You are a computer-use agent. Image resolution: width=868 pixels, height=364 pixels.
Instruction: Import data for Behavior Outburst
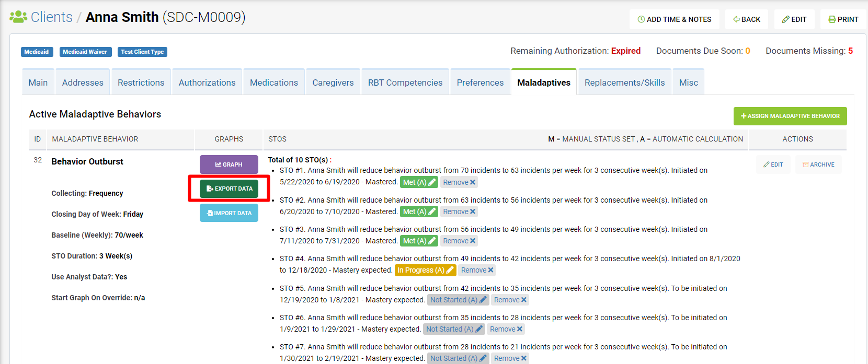coord(229,213)
